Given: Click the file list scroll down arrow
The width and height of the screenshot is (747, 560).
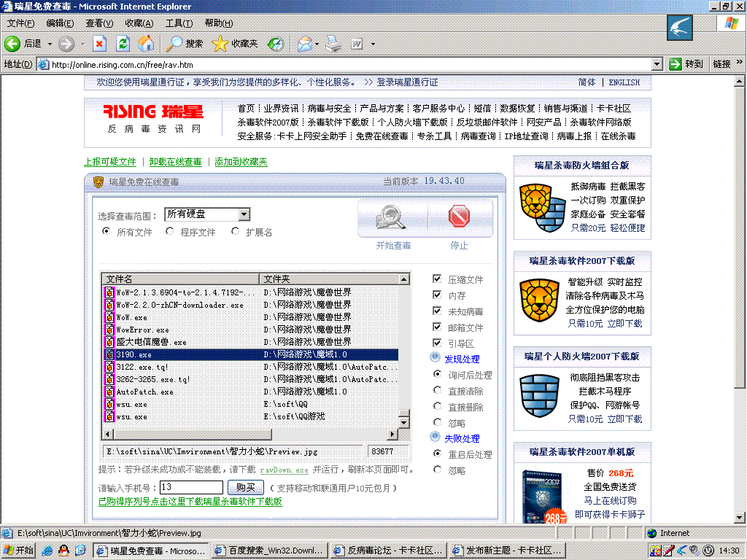Looking at the screenshot, I should pyautogui.click(x=403, y=422).
